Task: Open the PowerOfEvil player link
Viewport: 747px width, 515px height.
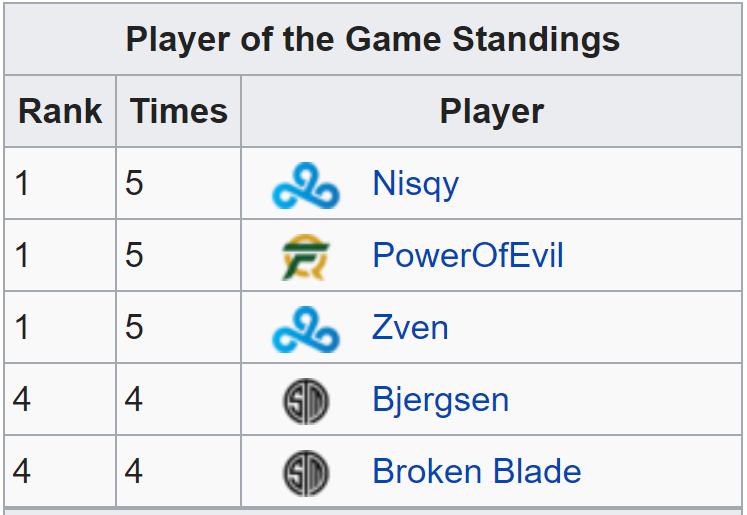Action: pos(468,255)
